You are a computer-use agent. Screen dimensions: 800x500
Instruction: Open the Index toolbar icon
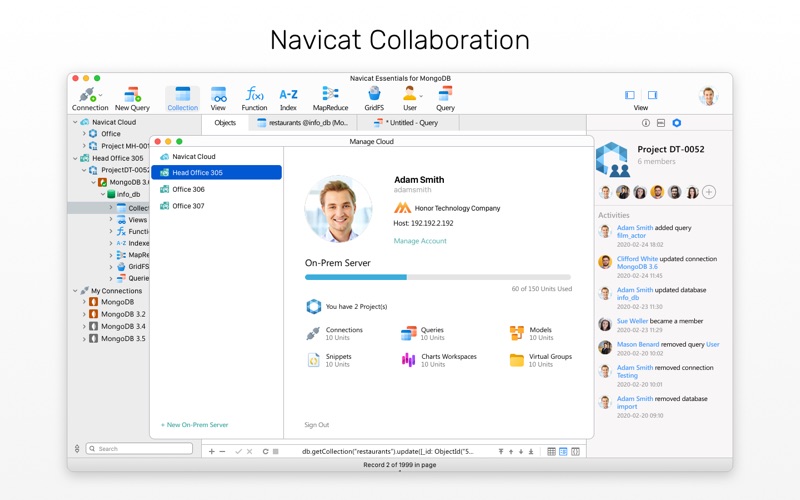tap(288, 99)
